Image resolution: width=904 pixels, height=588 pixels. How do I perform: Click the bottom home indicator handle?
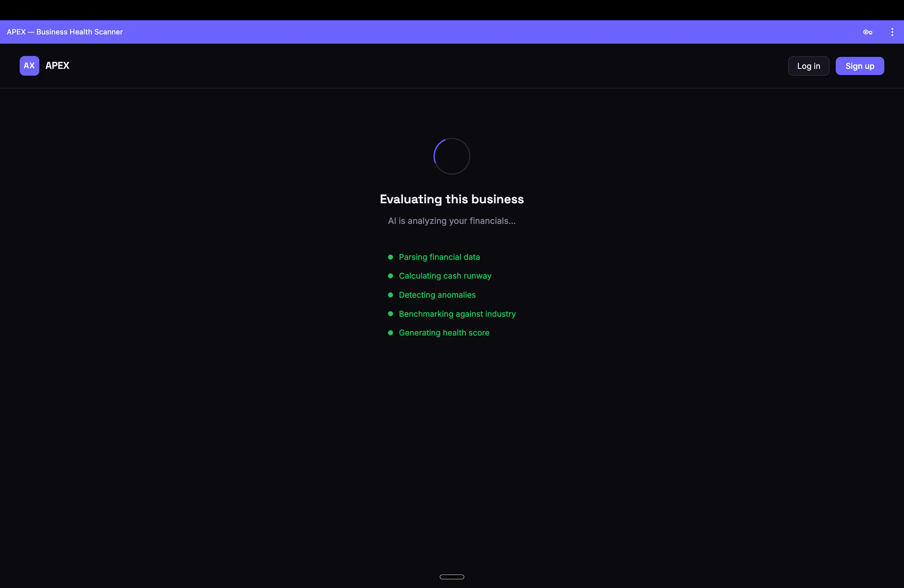(452, 577)
